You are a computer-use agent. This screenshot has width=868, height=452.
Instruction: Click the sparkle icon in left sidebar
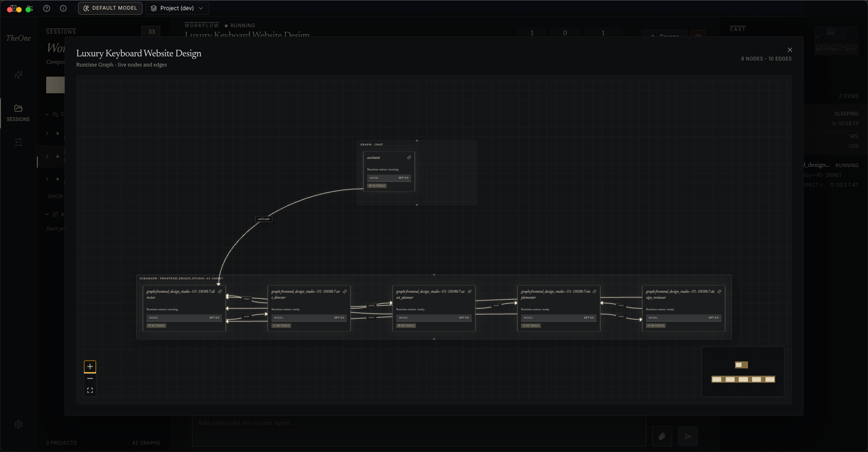(x=19, y=75)
